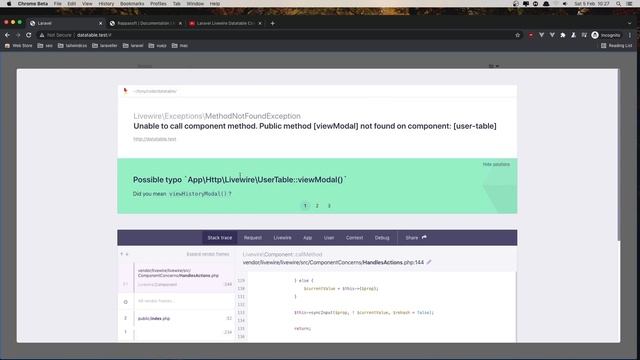Open the Incognito profile badge
Image resolution: width=640 pixels, height=360 pixels.
[606, 35]
